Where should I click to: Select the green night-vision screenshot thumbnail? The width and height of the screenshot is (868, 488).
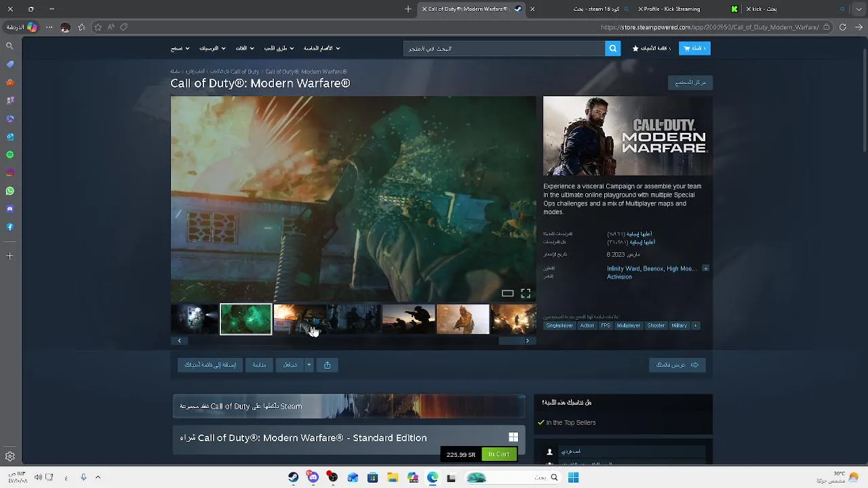point(245,319)
